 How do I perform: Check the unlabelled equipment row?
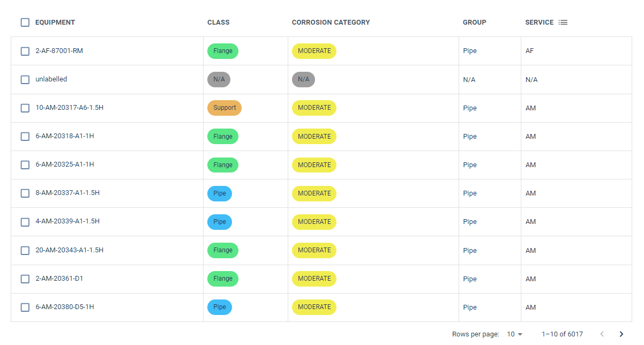coord(25,79)
